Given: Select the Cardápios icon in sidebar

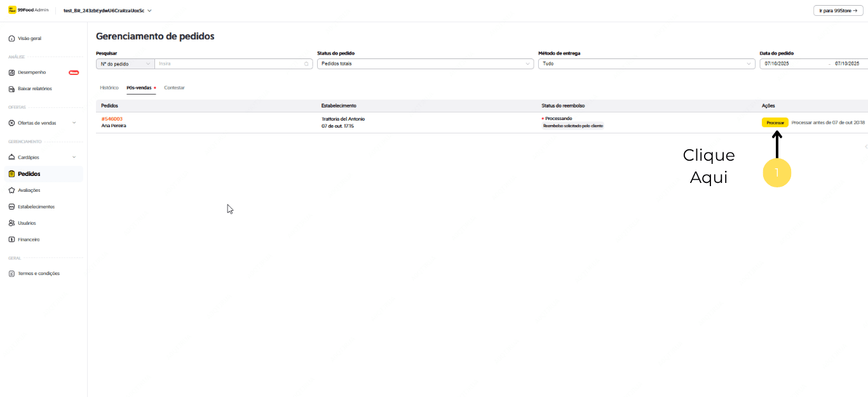Looking at the screenshot, I should [11, 157].
